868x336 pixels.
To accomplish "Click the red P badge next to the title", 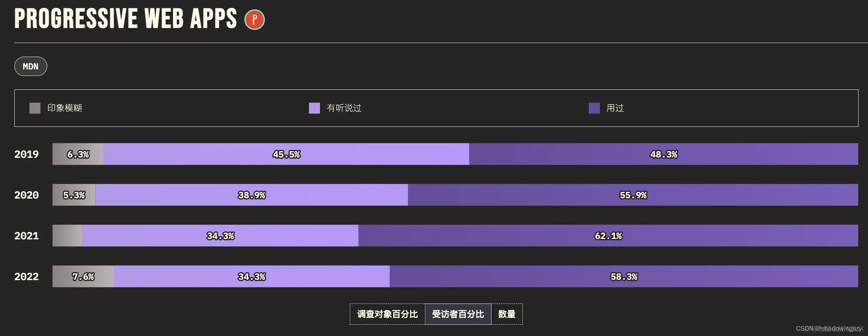I will click(x=254, y=20).
